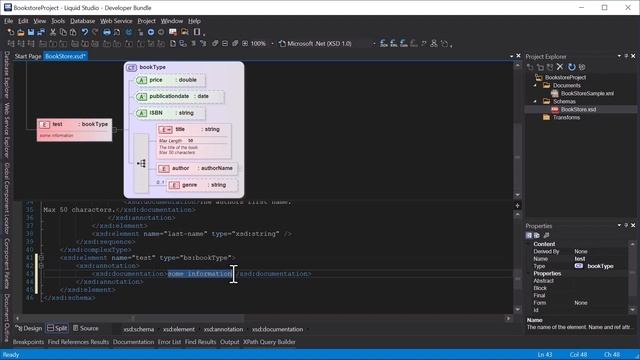Click xsd:documentation breadcrumb
The height and width of the screenshot is (360, 640).
pos(278,329)
